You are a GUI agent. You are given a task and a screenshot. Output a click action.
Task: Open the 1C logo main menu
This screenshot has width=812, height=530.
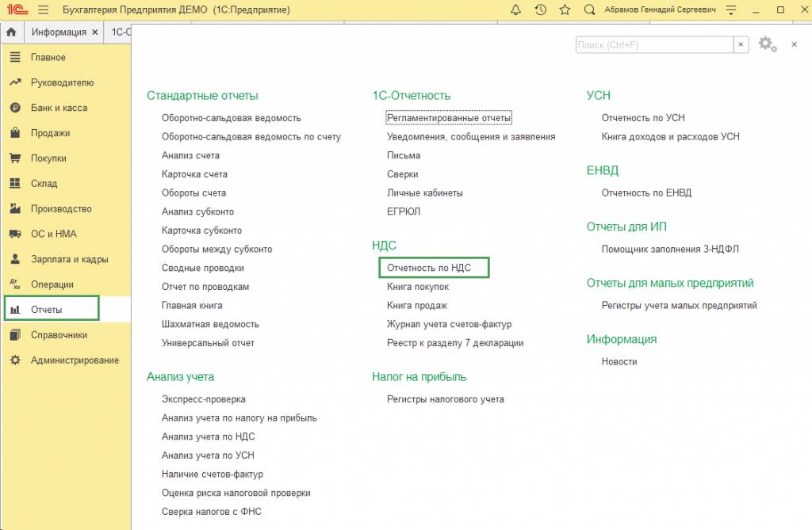[17, 10]
